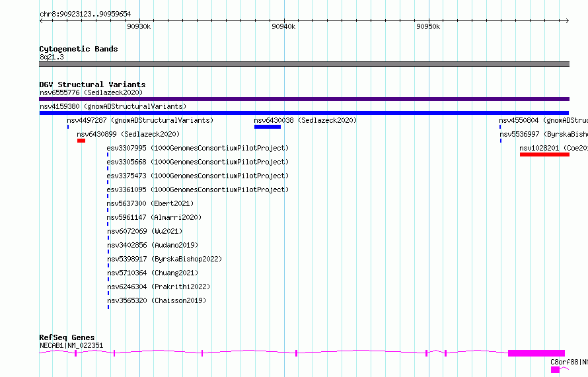Open the nsv5536997 variant label
The height and width of the screenshot is (377, 588).
(544, 134)
